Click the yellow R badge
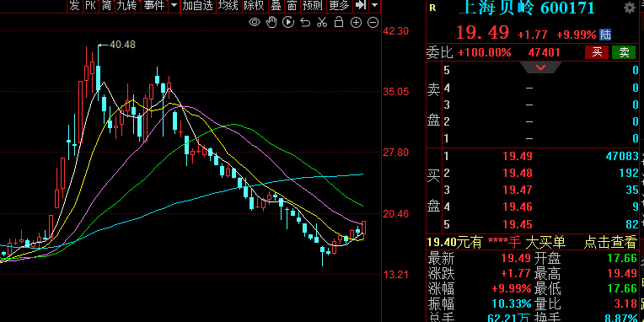This screenshot has height=322, width=644. click(432, 8)
